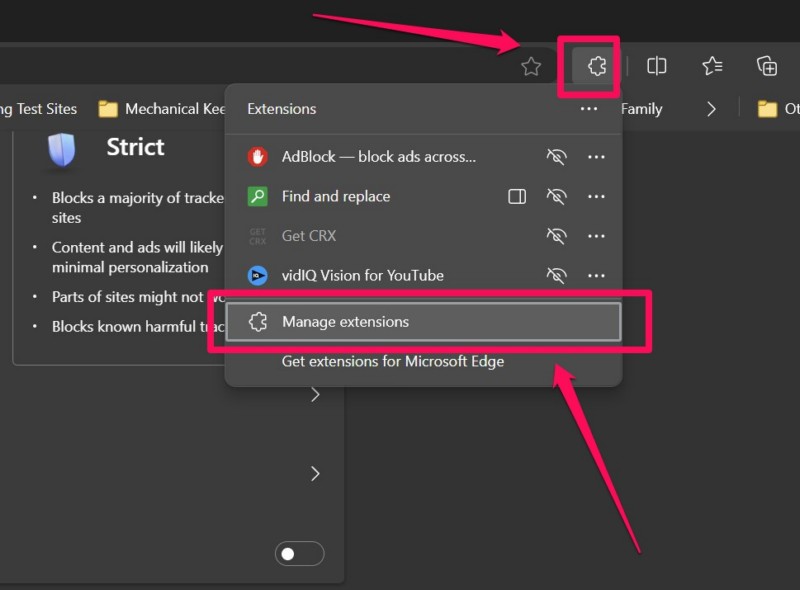The width and height of the screenshot is (800, 590).
Task: Click the Strict shield icon
Action: coord(60,152)
